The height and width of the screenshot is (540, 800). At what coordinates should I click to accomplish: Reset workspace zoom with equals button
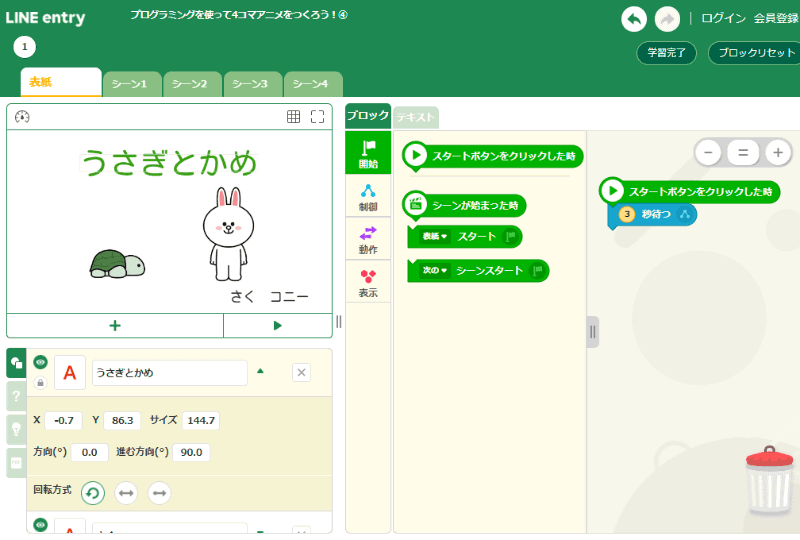coord(743,152)
